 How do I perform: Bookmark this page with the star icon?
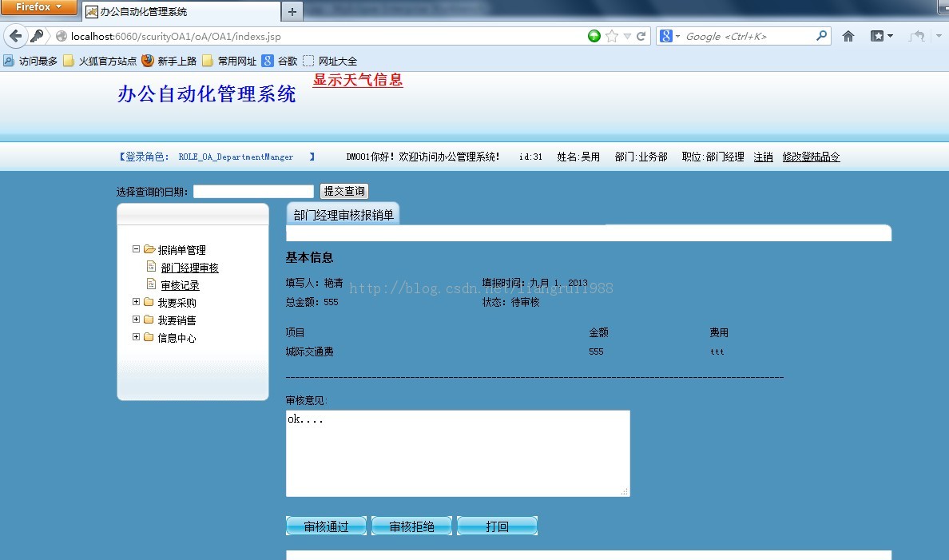tap(611, 35)
